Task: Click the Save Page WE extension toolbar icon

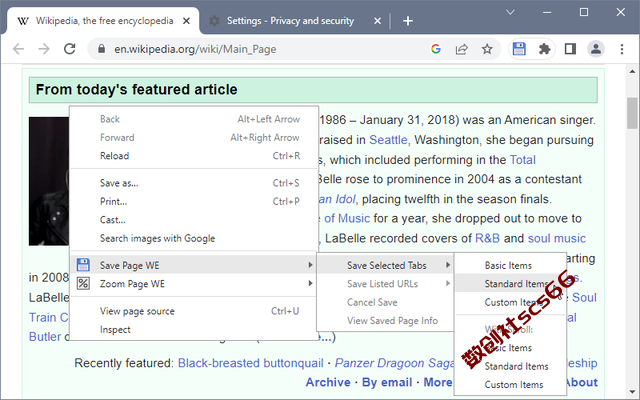Action: [519, 49]
